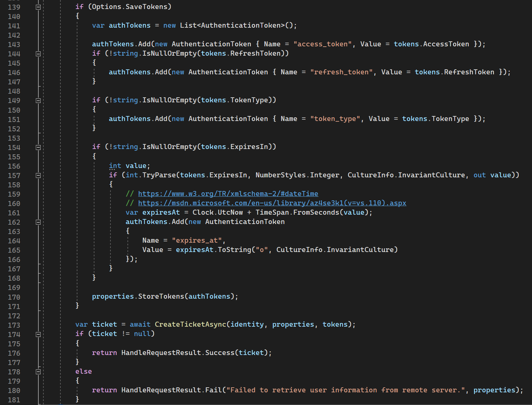Click the UtcNow property

click(230, 212)
